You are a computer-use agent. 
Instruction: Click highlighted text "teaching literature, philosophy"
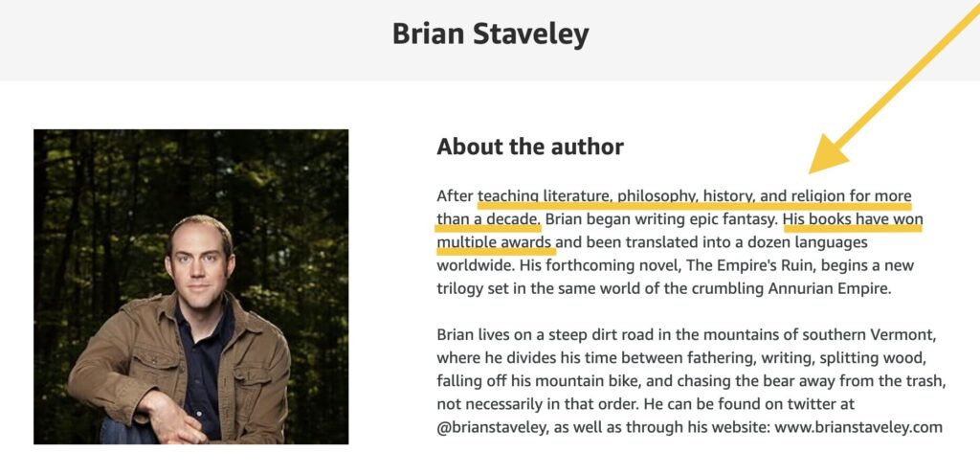click(x=584, y=196)
